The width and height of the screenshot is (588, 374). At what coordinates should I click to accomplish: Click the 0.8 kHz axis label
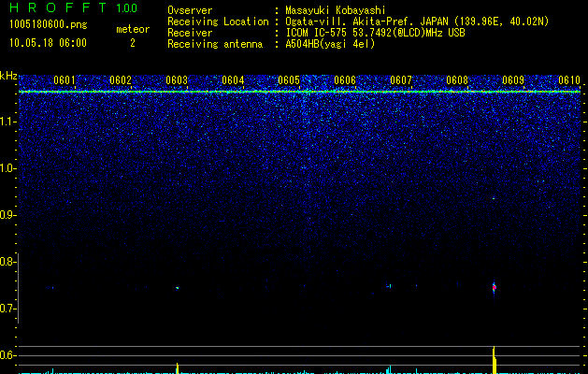click(x=7, y=262)
